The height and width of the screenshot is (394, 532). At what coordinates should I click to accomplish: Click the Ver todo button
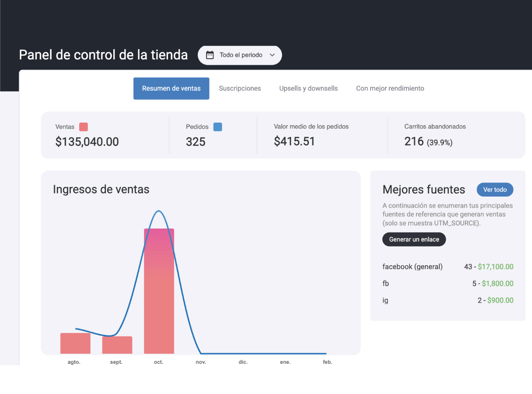click(x=495, y=190)
